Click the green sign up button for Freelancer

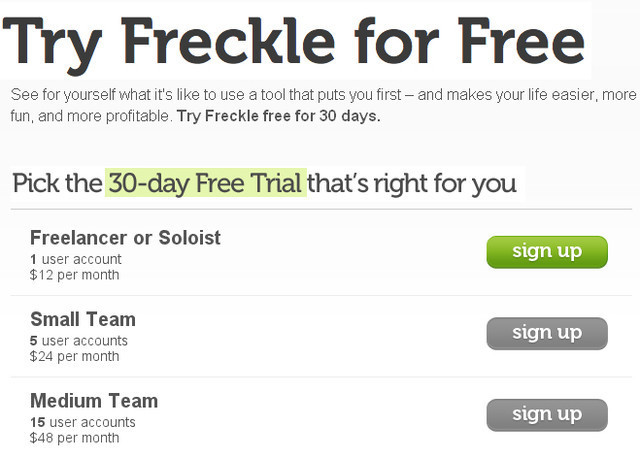click(x=547, y=251)
